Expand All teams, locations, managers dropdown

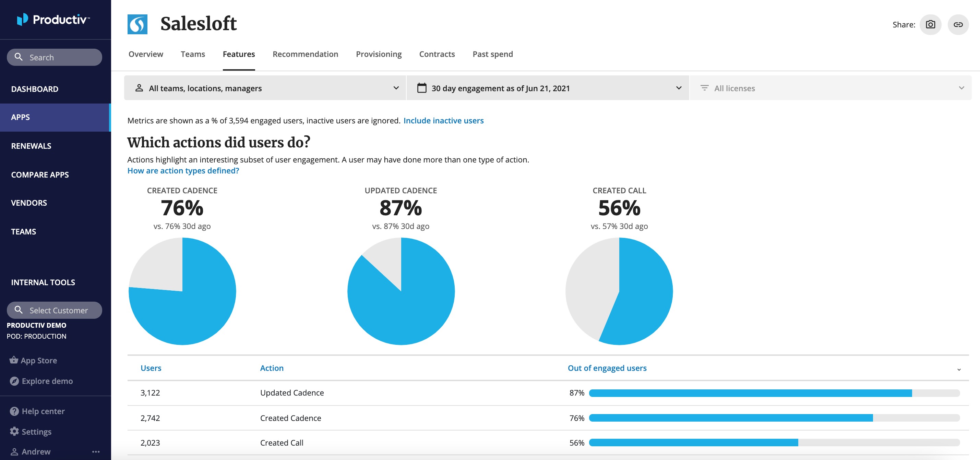(265, 88)
